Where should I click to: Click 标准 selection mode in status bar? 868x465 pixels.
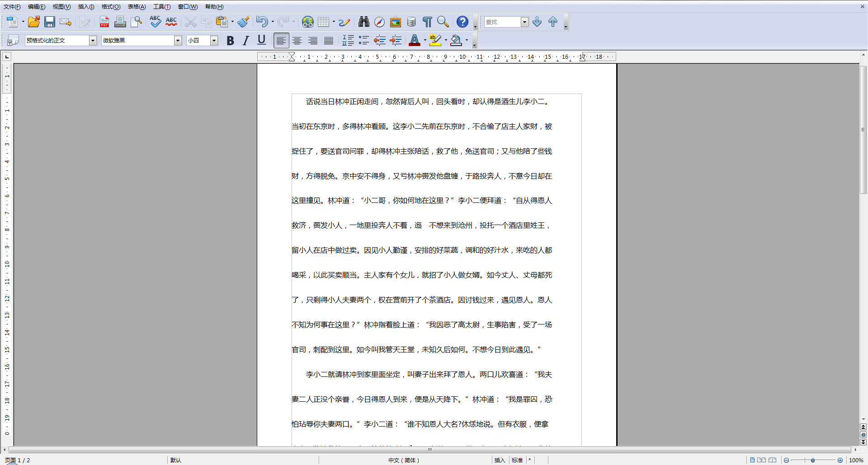[x=517, y=460]
